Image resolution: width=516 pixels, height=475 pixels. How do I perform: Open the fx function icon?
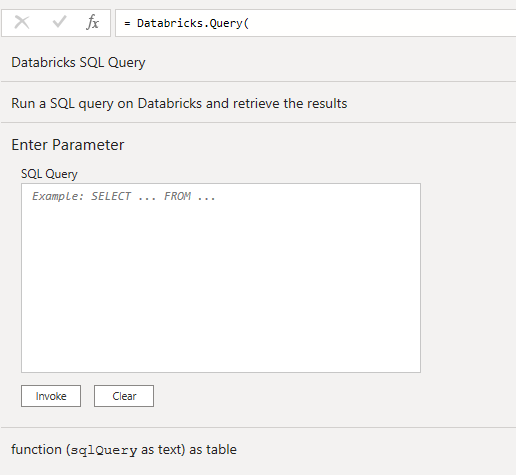click(92, 23)
